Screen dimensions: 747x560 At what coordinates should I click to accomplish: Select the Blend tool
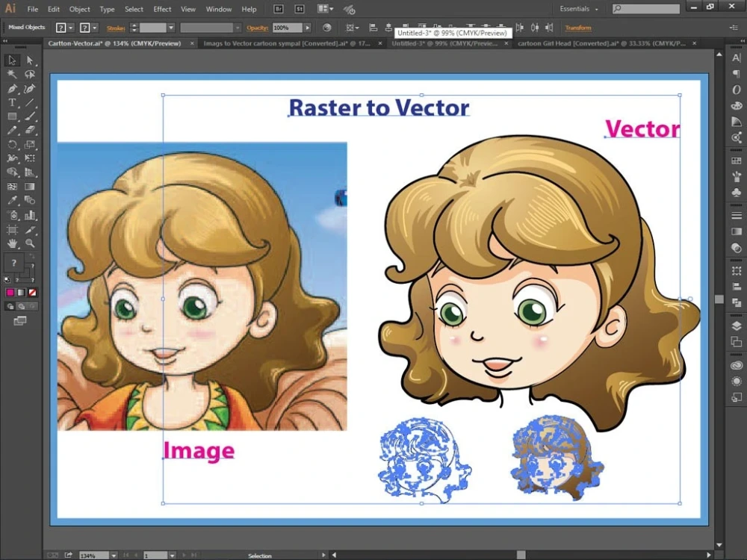coord(30,200)
